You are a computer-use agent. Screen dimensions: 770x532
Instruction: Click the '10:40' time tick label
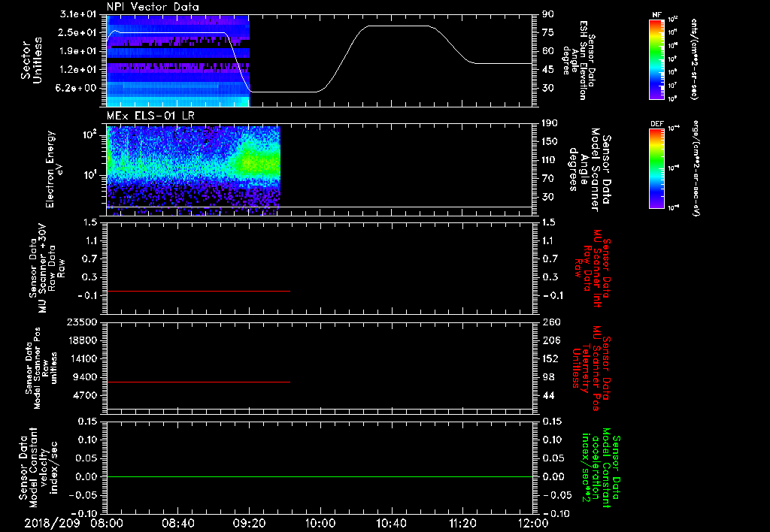pyautogui.click(x=391, y=523)
